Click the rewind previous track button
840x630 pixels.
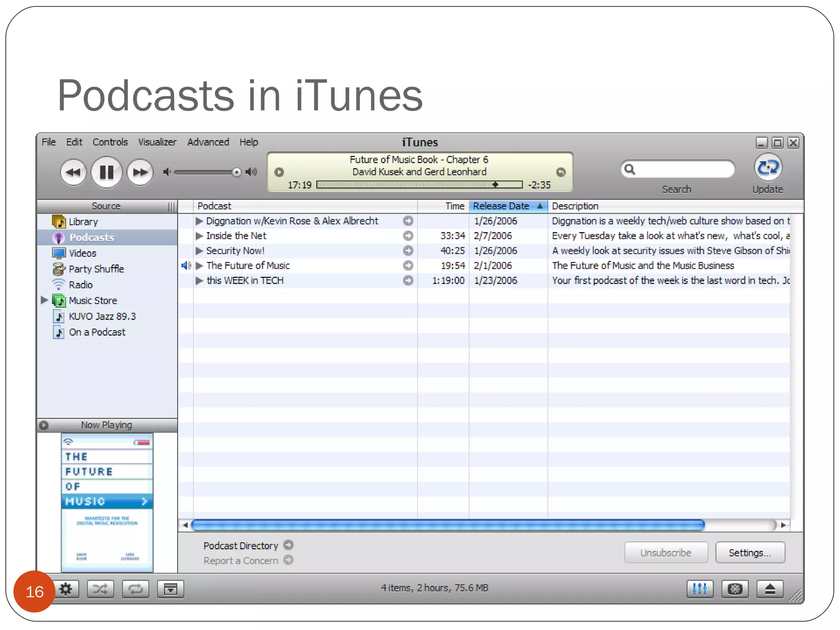pyautogui.click(x=73, y=172)
